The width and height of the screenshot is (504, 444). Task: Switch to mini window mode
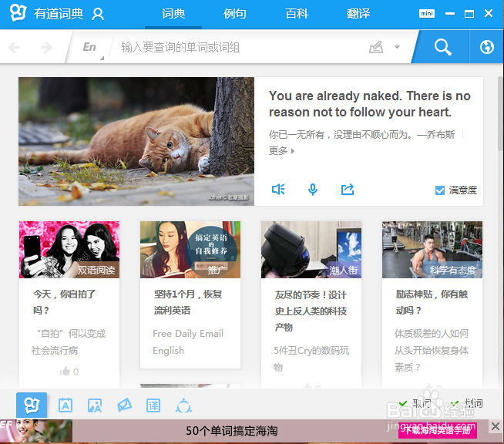click(x=426, y=14)
